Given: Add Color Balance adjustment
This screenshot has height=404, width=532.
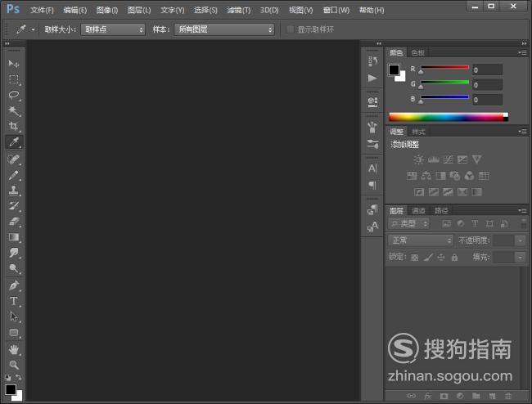Looking at the screenshot, I should click(x=426, y=176).
